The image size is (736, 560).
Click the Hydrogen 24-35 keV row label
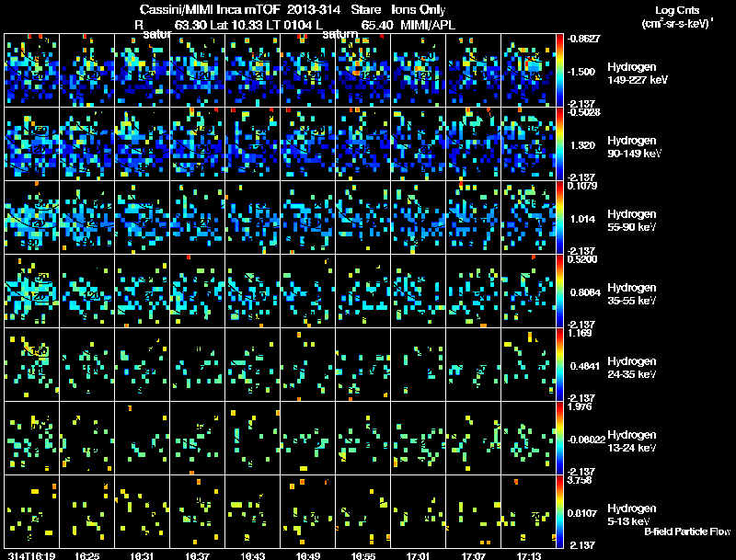[x=631, y=368]
